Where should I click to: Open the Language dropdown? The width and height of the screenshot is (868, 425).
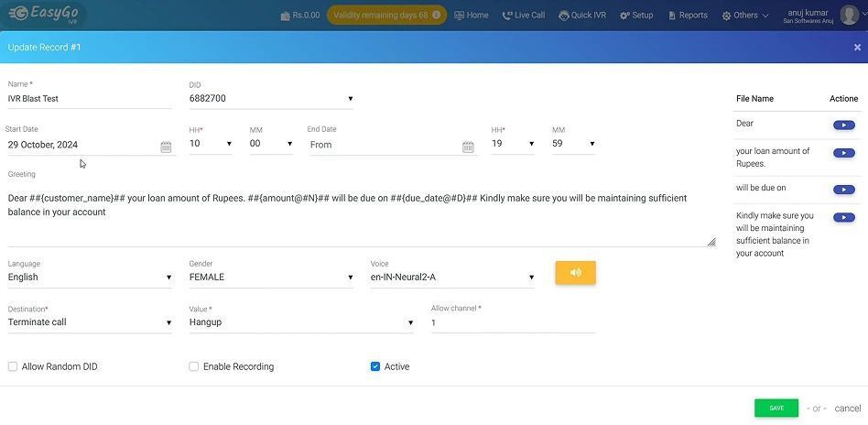pos(90,277)
